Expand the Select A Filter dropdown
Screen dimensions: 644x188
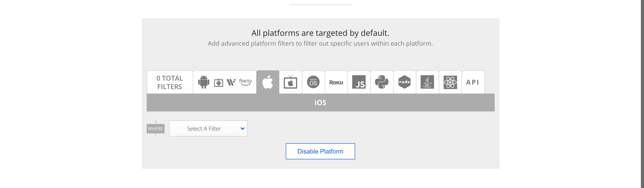click(208, 128)
